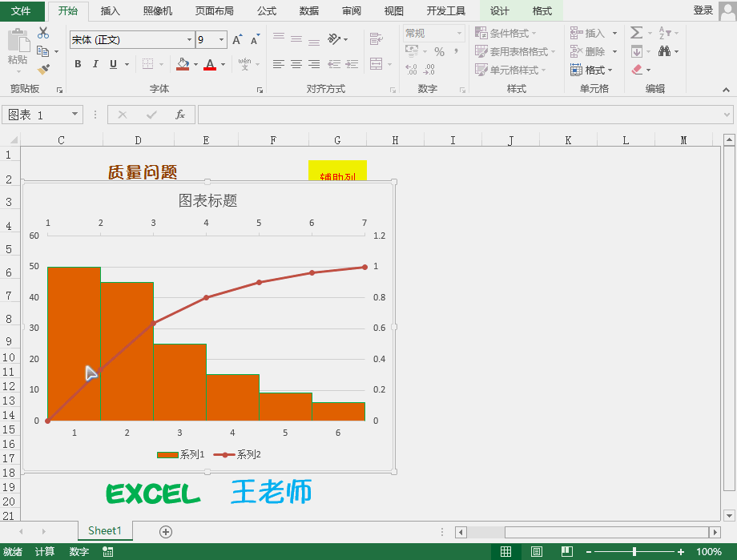737x560 pixels.
Task: Expand the formula bar
Action: coord(727,115)
